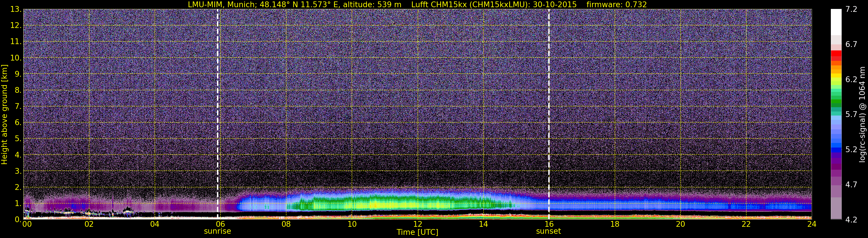Click the height axis tick label '12.'
This screenshot has height=238, width=868.
tap(16, 26)
